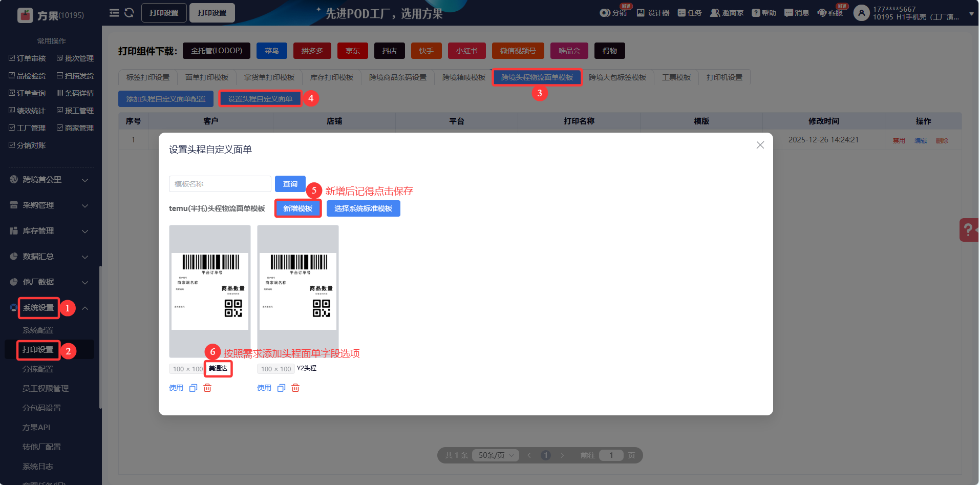Open 批次管理 shortcut

[x=75, y=58]
